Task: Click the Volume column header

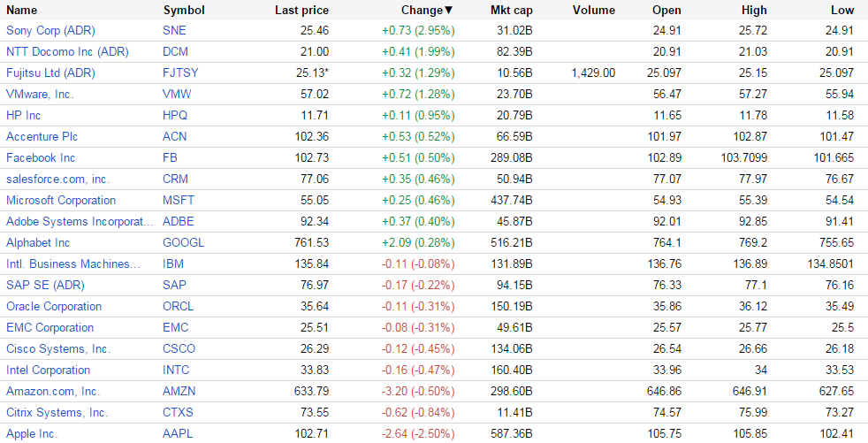Action: (x=593, y=11)
